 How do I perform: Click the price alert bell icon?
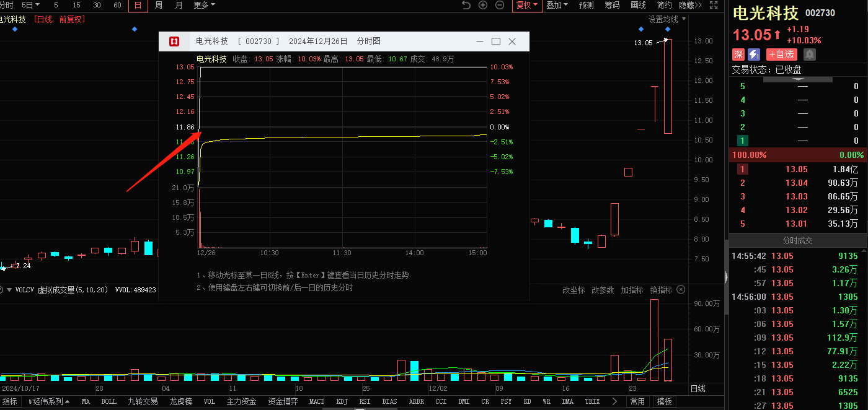[810, 55]
